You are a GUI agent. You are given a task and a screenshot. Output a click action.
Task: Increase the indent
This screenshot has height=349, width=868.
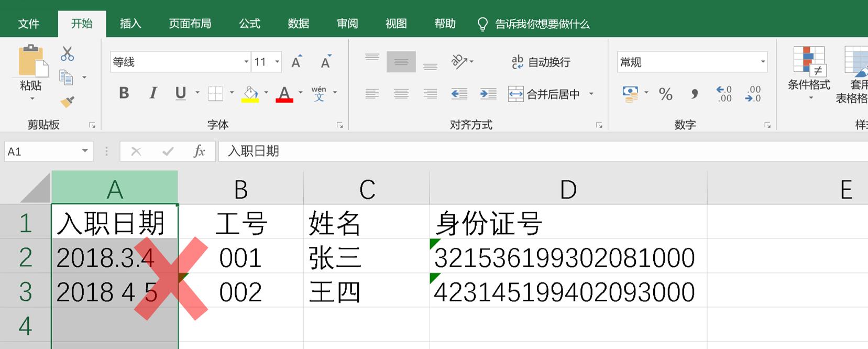(x=488, y=94)
